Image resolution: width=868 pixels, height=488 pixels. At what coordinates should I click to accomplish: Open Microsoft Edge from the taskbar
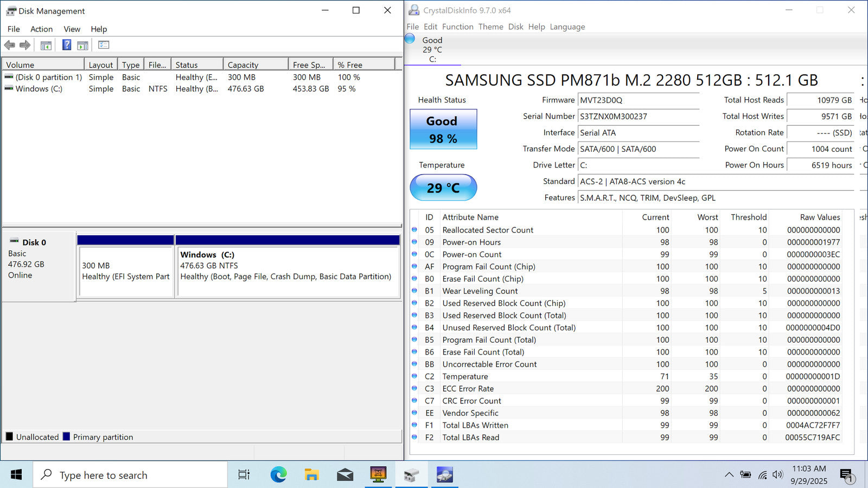pyautogui.click(x=278, y=475)
